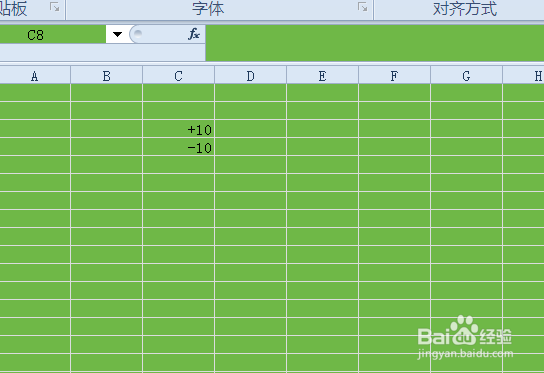The height and width of the screenshot is (373, 544).
Task: Select column D header
Action: [x=250, y=75]
